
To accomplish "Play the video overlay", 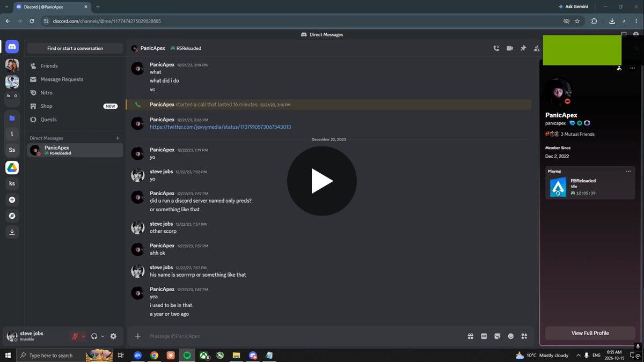I will 322,181.
